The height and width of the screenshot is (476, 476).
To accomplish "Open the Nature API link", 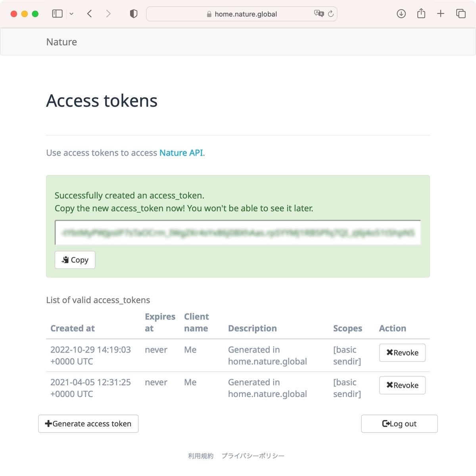I will click(181, 153).
